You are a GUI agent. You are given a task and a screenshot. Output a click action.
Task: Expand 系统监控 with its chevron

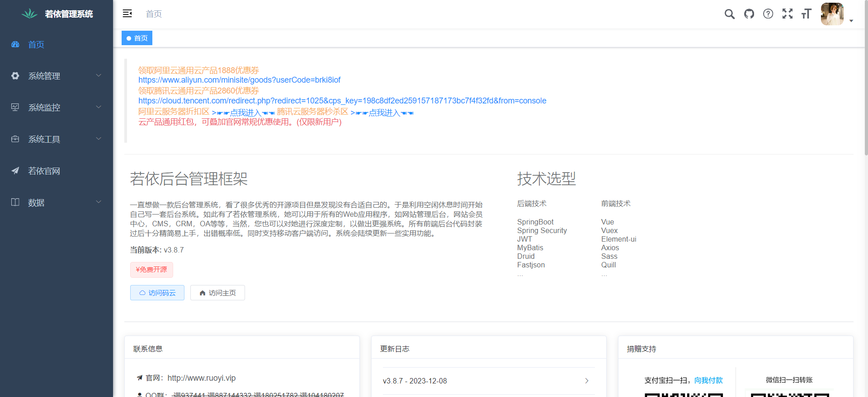(x=99, y=107)
